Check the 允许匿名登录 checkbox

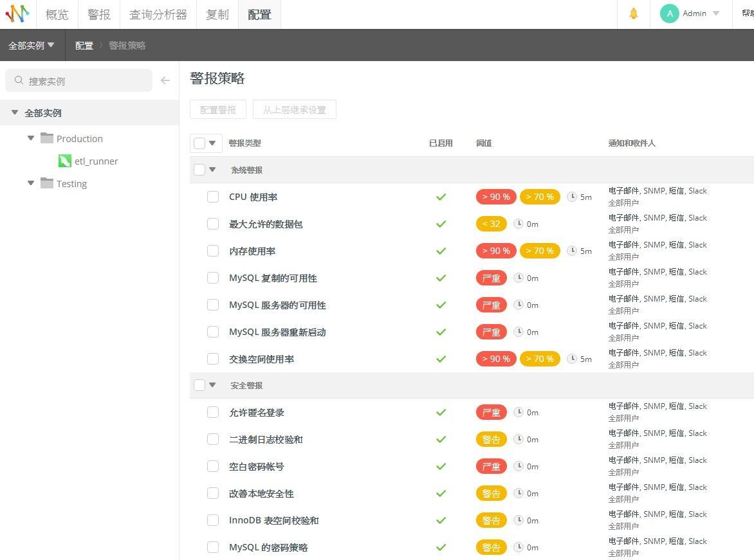[213, 412]
